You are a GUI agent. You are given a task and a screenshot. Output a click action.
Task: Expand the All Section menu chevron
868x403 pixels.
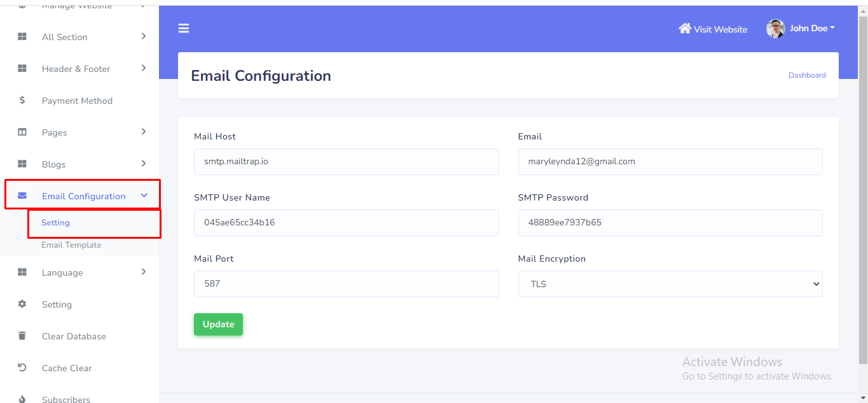click(144, 36)
